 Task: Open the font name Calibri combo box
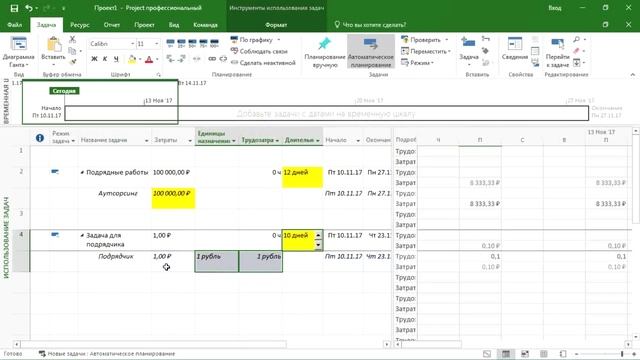tap(112, 44)
